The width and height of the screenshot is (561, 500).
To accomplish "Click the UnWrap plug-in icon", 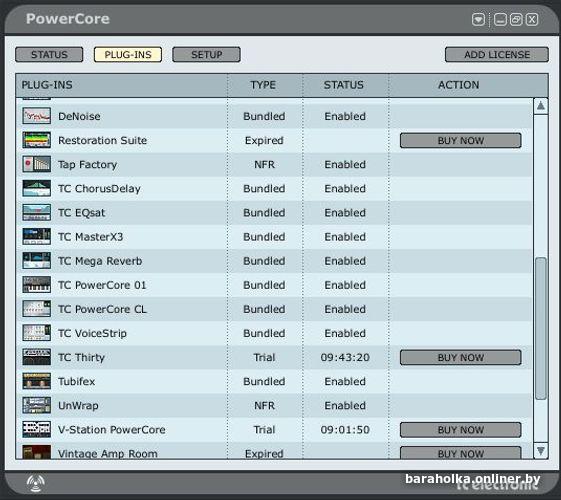I will click(36, 405).
